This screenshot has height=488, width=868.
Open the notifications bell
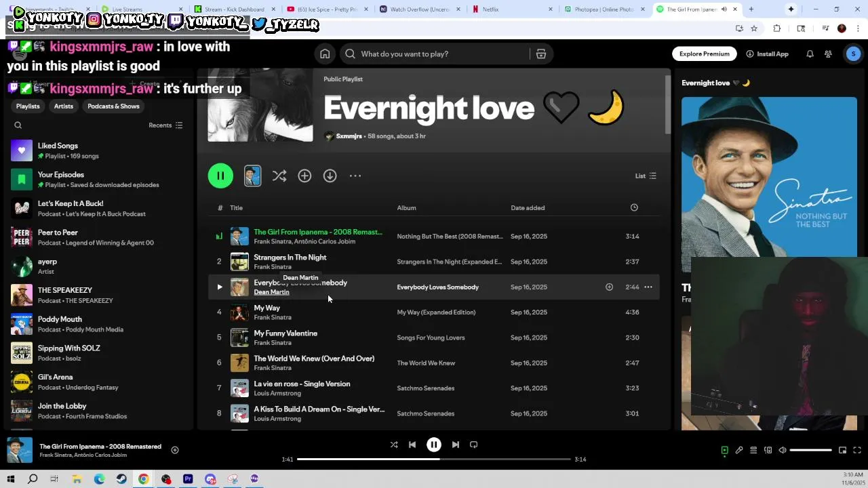[810, 54]
